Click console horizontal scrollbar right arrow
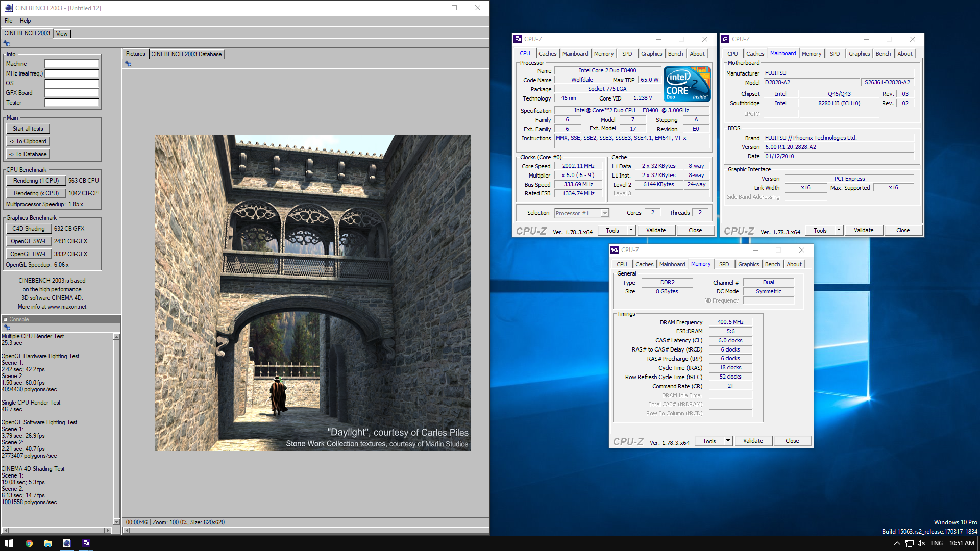Viewport: 980px width, 551px height. point(108,531)
